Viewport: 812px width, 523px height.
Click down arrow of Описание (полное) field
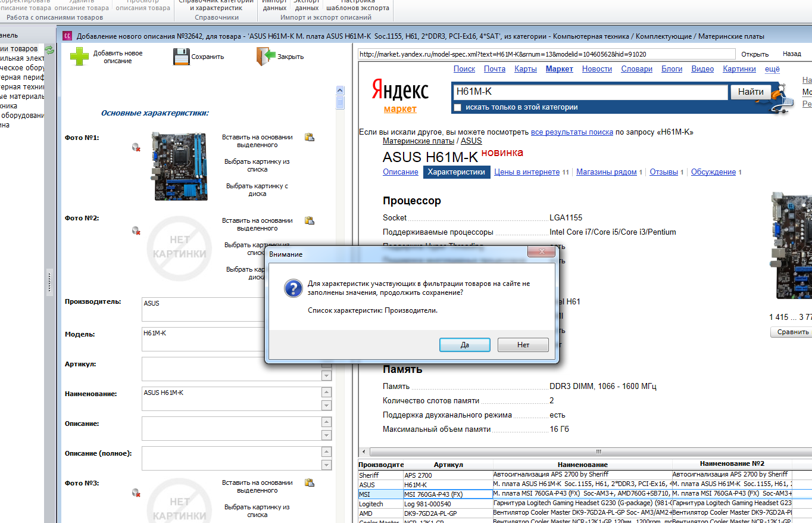[326, 465]
